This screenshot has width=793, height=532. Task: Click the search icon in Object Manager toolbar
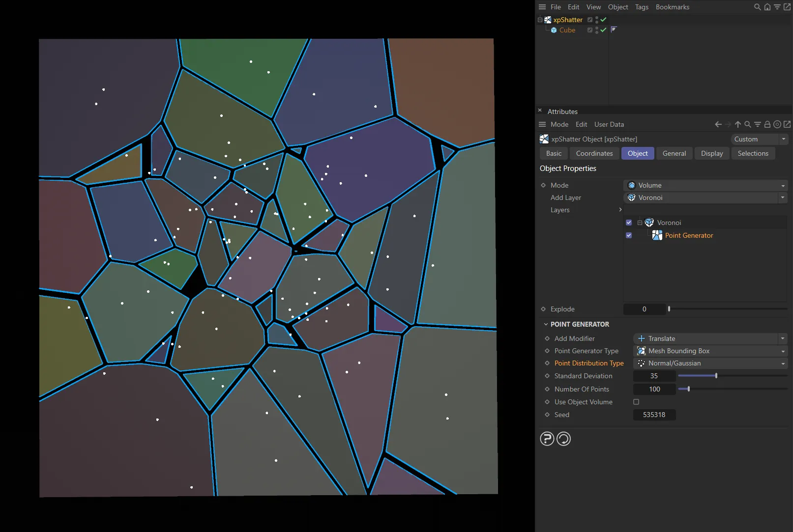(x=757, y=7)
